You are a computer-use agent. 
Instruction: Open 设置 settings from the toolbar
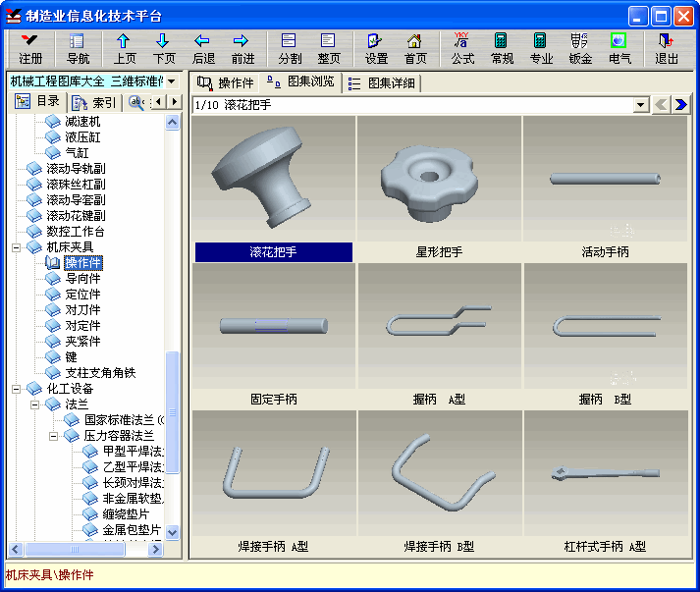point(376,48)
